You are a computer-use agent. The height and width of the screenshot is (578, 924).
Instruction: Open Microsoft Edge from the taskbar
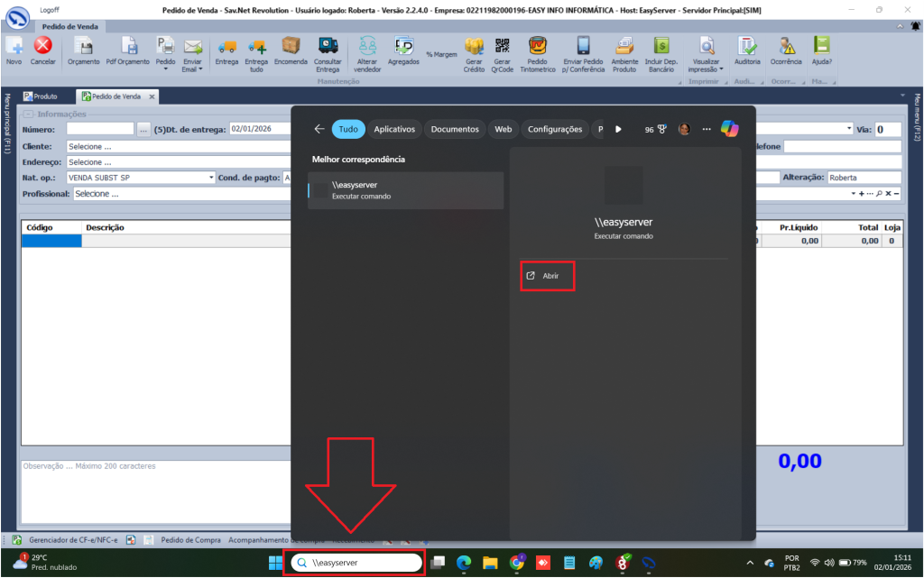click(x=464, y=563)
